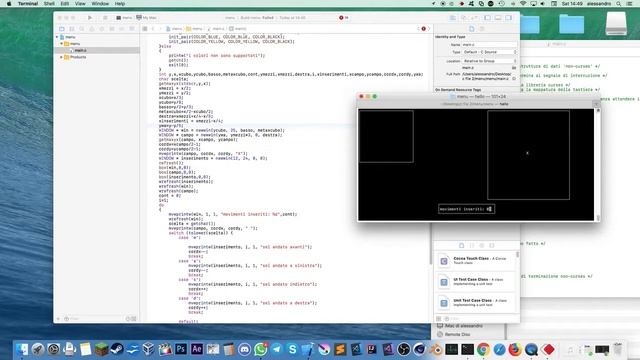Viewport: 640px width, 360px height.
Task: Open Photoshop from the Dock
Action: (181, 349)
